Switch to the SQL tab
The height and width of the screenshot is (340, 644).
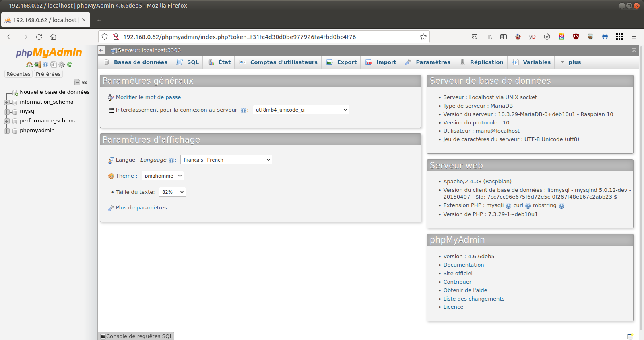point(188,62)
